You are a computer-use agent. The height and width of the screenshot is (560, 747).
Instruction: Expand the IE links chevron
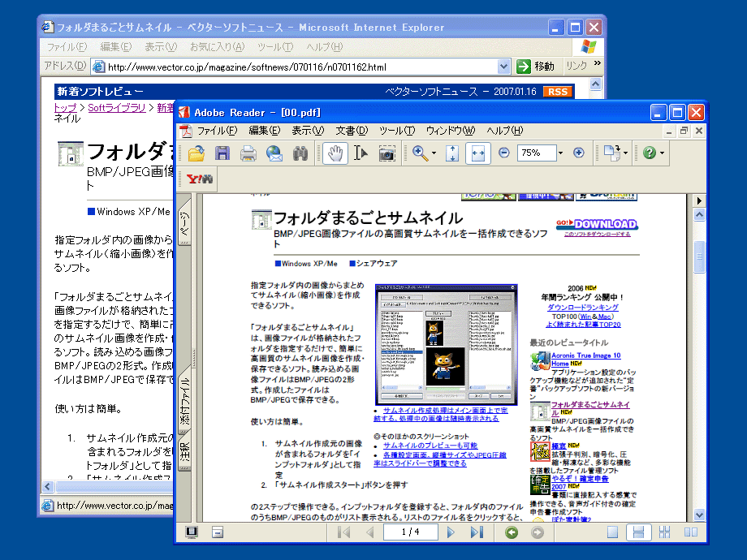(598, 63)
